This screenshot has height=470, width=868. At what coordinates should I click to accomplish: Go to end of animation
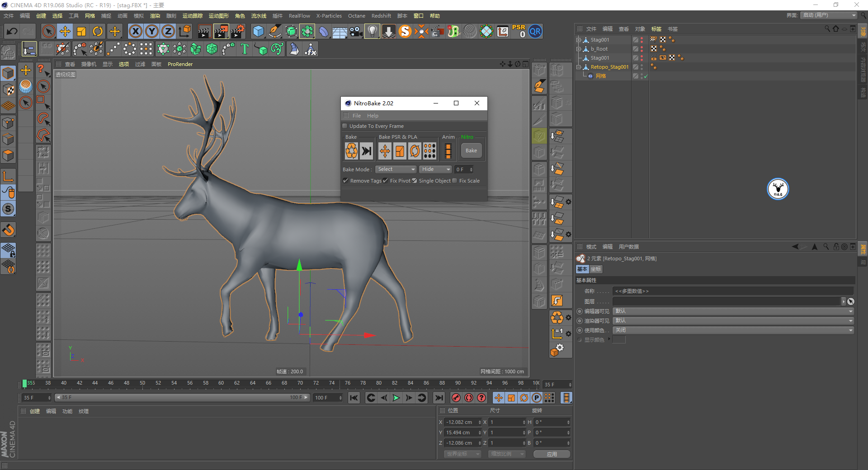tap(439, 398)
